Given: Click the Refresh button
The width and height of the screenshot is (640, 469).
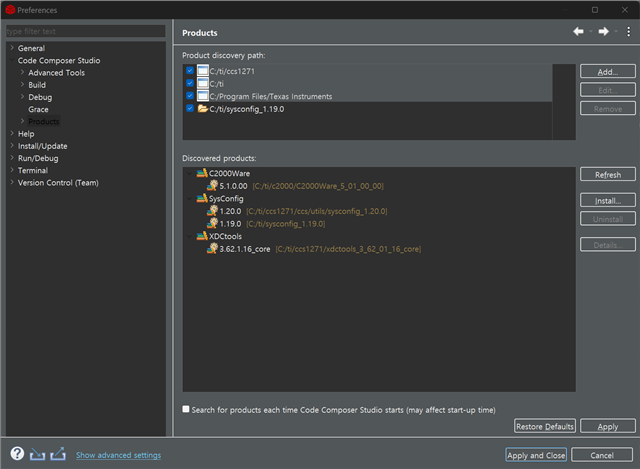Looking at the screenshot, I should coord(607,175).
